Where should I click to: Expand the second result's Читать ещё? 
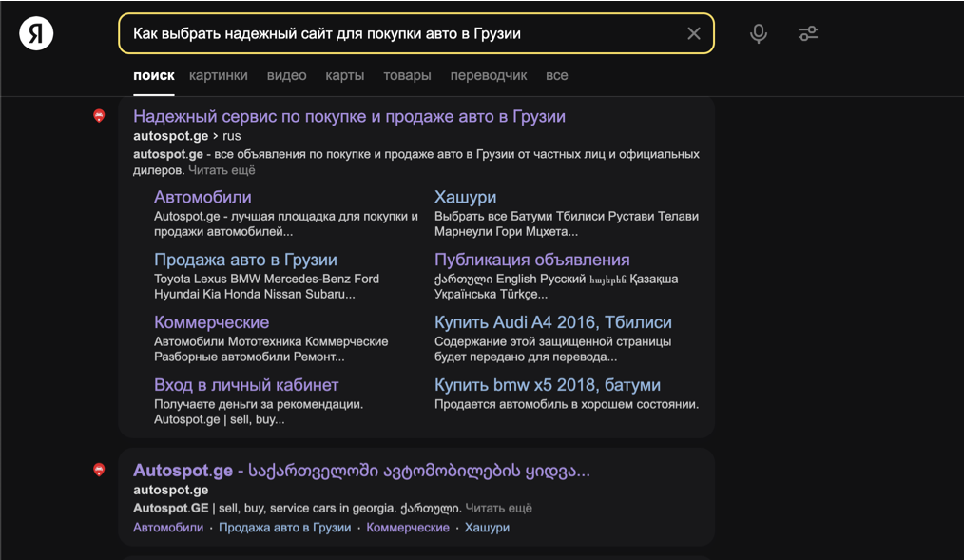coord(498,509)
